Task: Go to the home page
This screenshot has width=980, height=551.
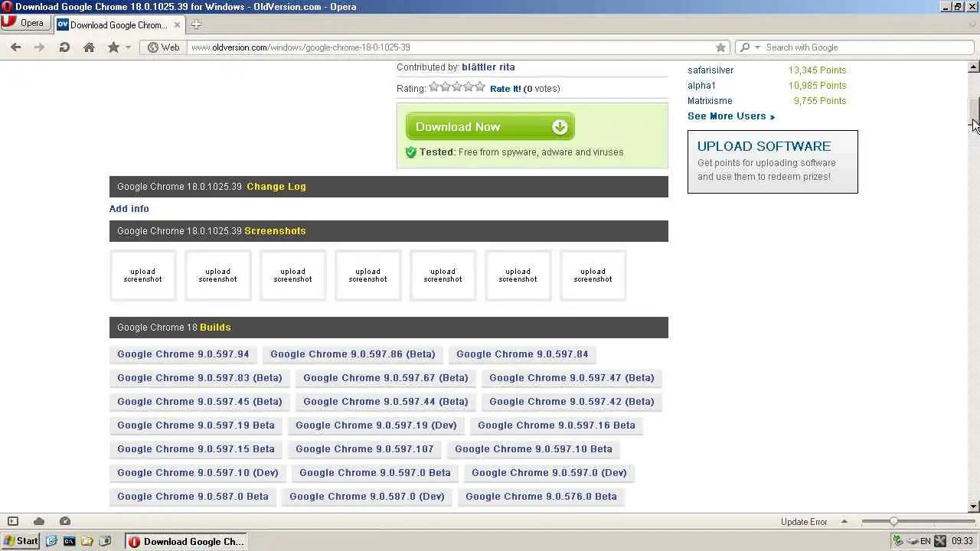Action: click(89, 47)
